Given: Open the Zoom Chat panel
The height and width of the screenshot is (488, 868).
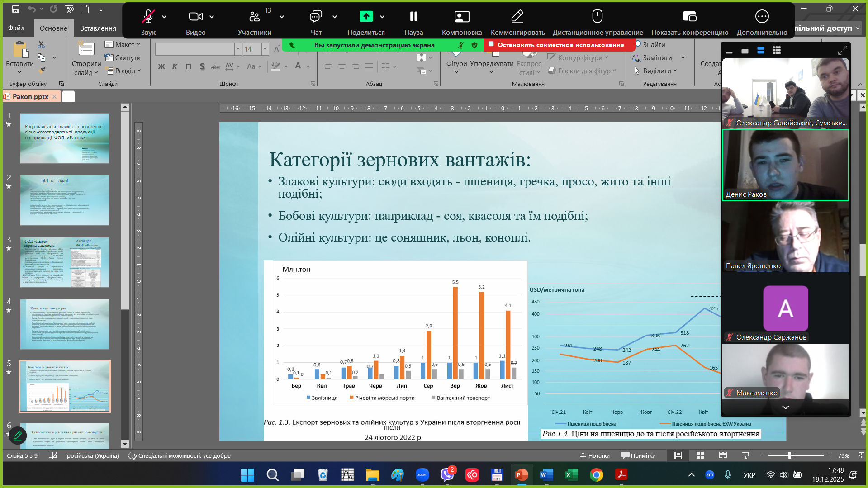Looking at the screenshot, I should (x=316, y=17).
